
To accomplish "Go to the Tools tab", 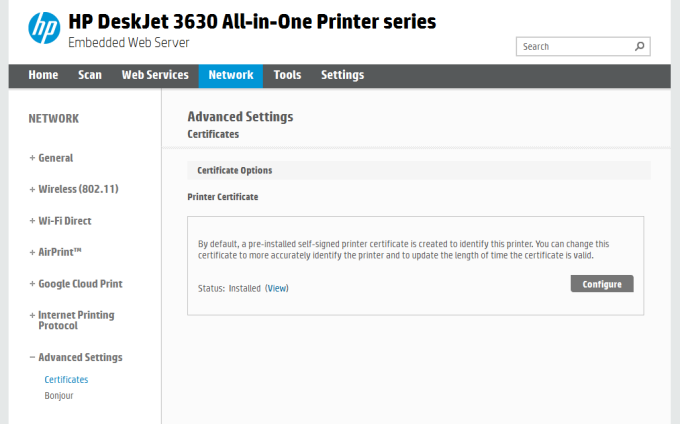I will [x=287, y=75].
